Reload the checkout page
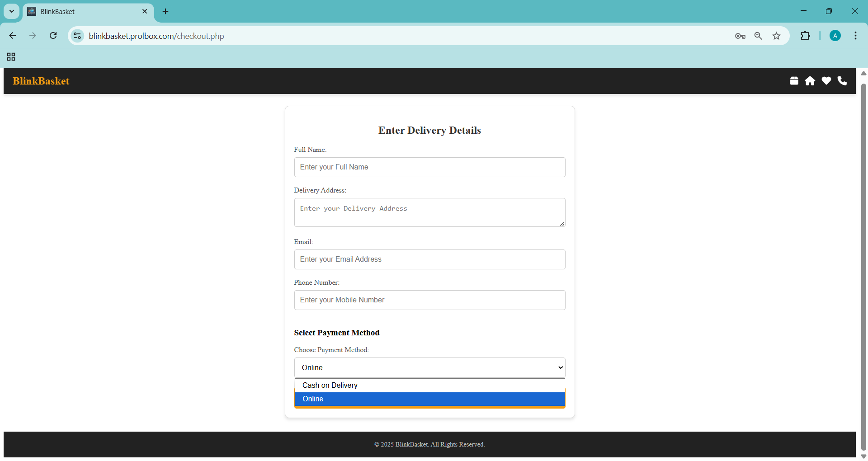The image size is (868, 461). [x=53, y=36]
